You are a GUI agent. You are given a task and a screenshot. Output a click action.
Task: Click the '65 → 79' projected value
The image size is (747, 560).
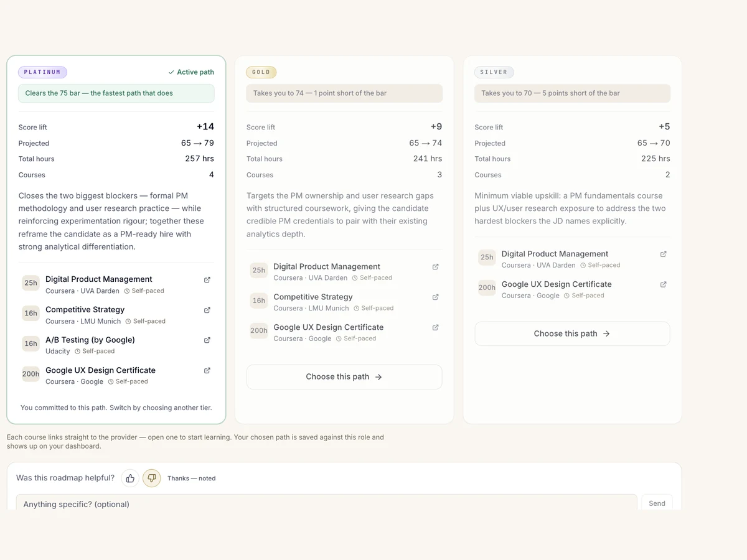[x=197, y=143]
